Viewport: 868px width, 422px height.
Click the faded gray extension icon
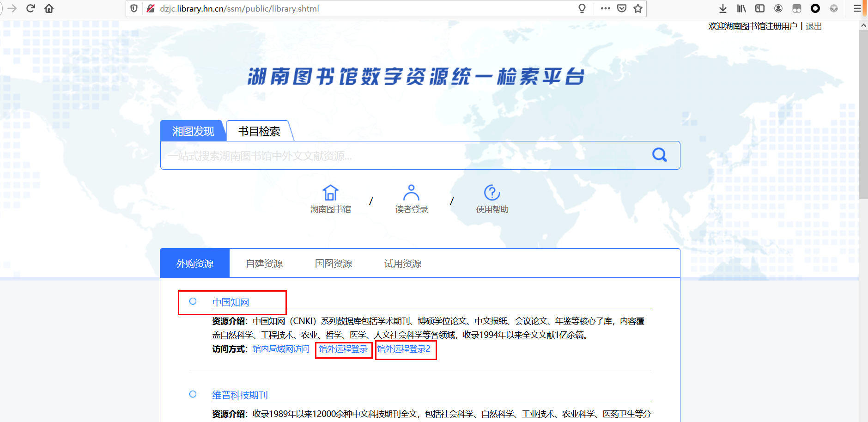click(834, 8)
